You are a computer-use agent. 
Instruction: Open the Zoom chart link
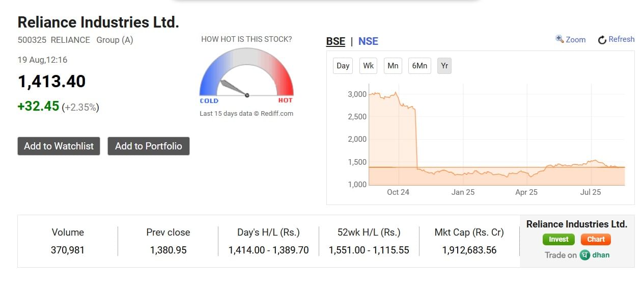point(576,40)
